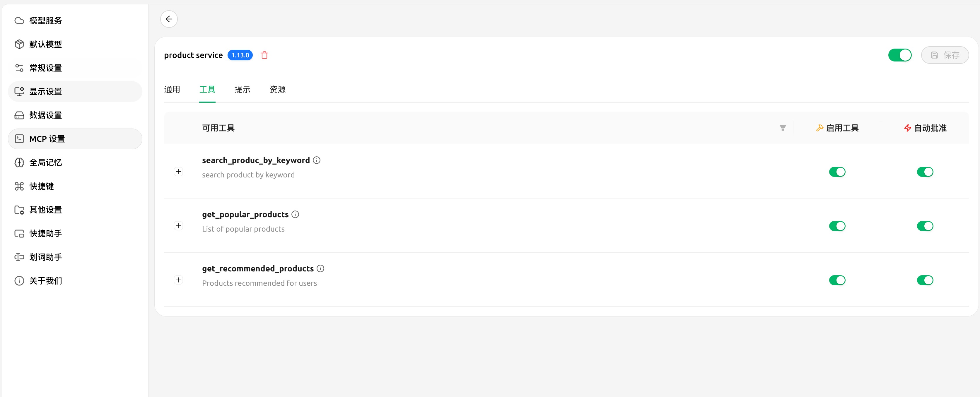The width and height of the screenshot is (980, 397).
Task: Switch to the 资源 tab
Action: coord(277,89)
